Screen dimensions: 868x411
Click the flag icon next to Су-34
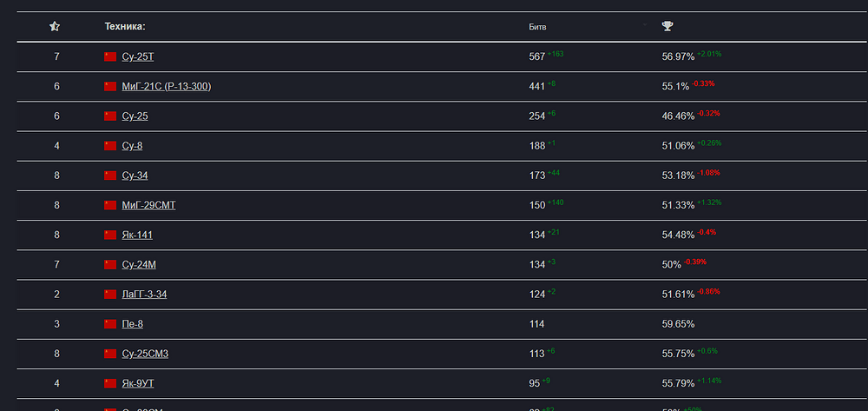coord(110,176)
